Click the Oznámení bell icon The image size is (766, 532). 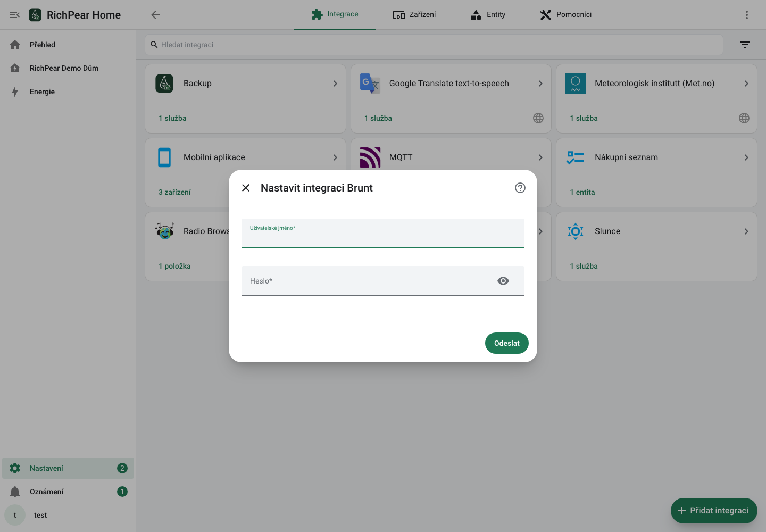[15, 492]
